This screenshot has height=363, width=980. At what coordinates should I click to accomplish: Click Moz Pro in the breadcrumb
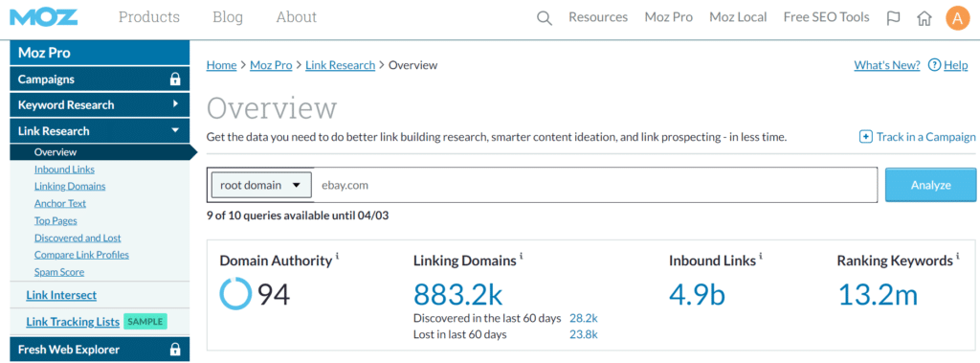coord(271,65)
